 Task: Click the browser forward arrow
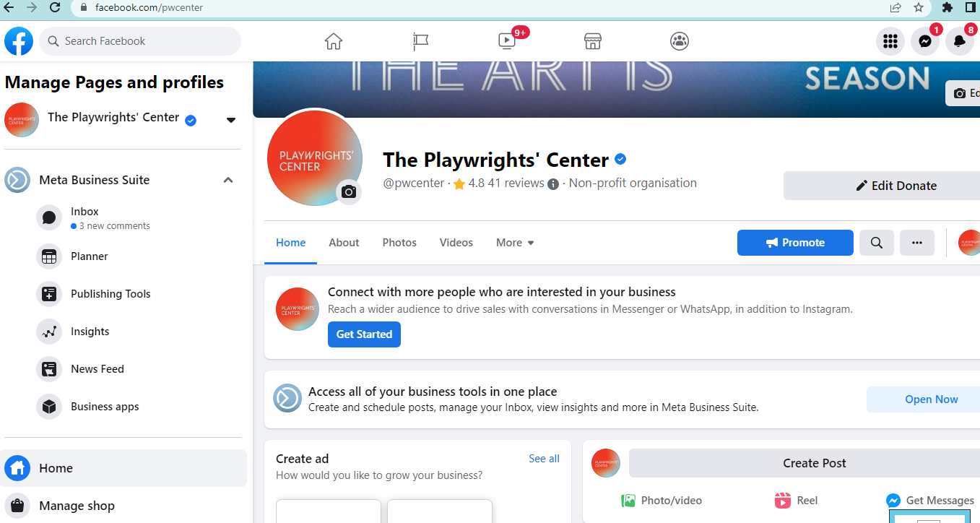(x=31, y=7)
